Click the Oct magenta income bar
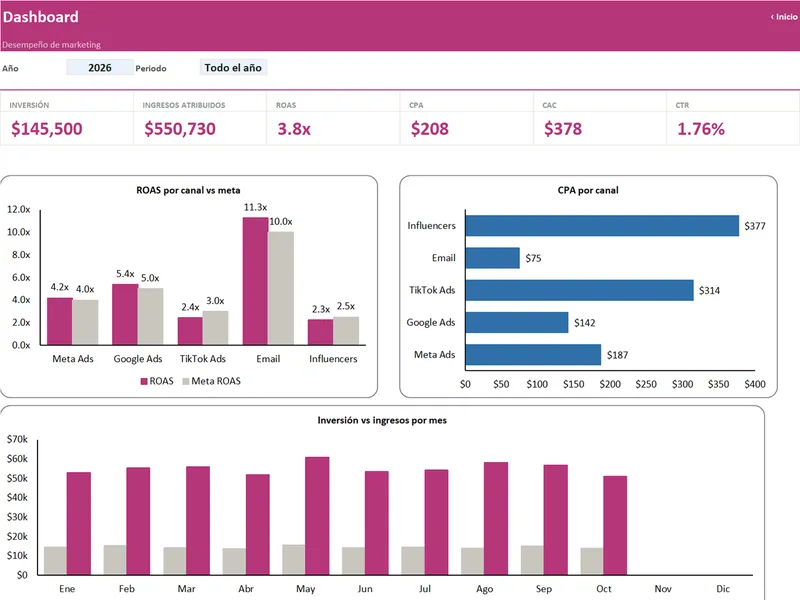 point(615,526)
